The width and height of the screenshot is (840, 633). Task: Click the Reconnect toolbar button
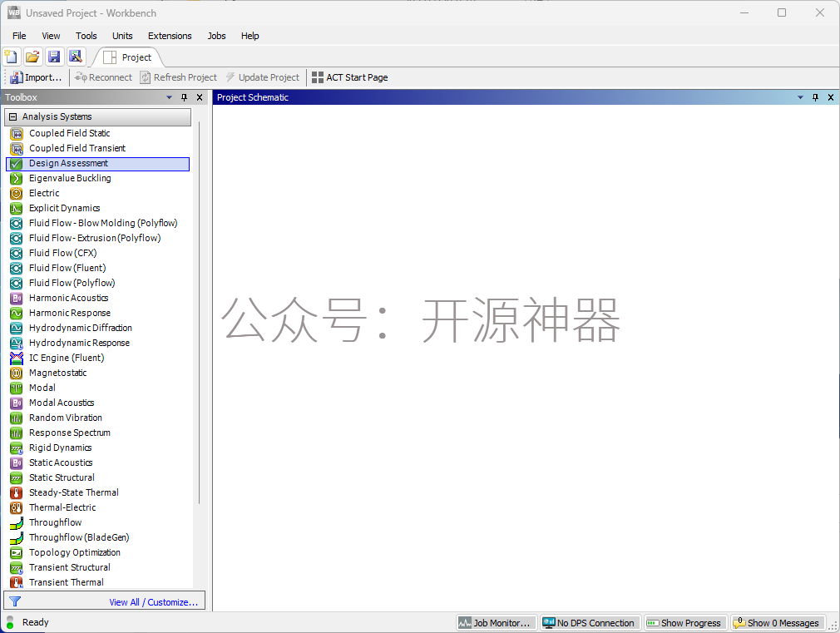103,77
